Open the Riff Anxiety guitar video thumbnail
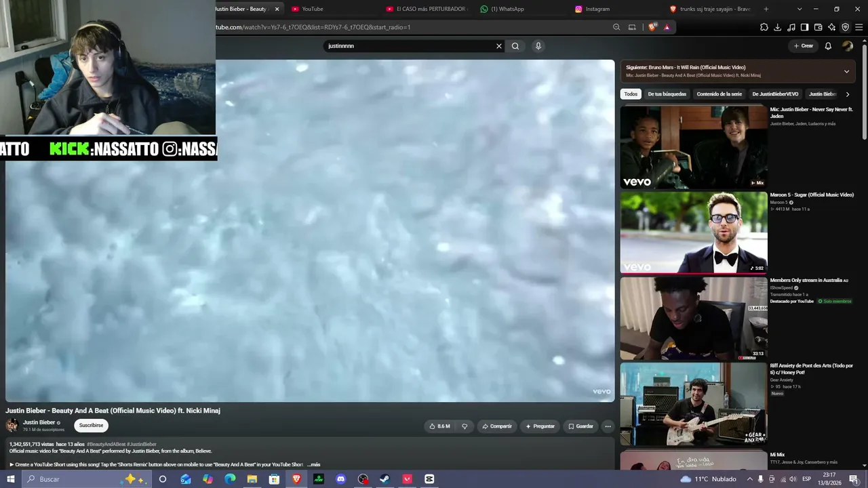This screenshot has width=868, height=488. (x=694, y=404)
